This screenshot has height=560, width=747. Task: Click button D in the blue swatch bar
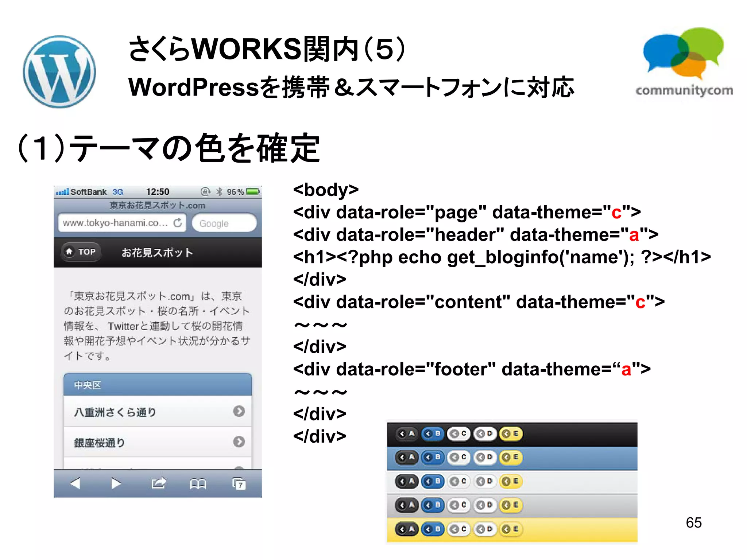point(485,457)
